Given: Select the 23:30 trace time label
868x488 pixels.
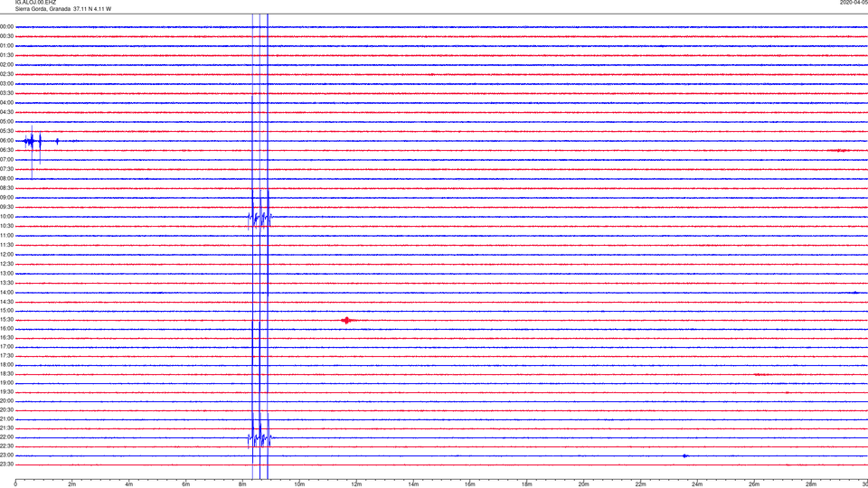Looking at the screenshot, I should coord(6,465).
